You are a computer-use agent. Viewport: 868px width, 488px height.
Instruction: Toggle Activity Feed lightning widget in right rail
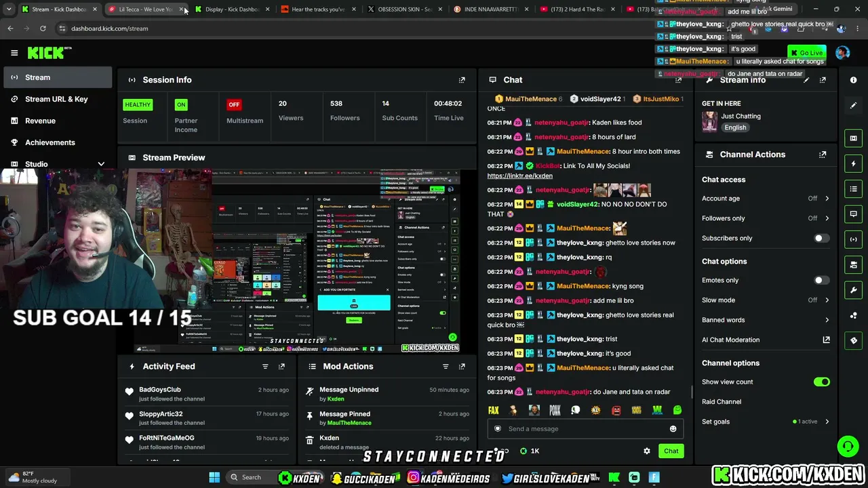coord(854,164)
